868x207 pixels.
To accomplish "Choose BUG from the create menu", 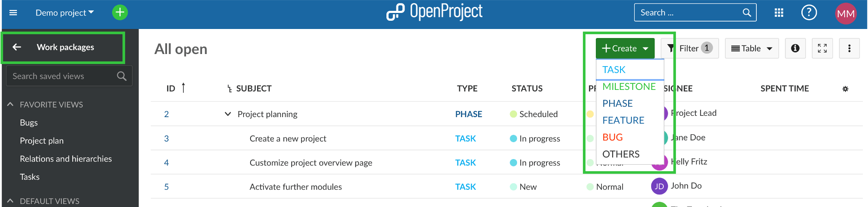I will point(612,137).
